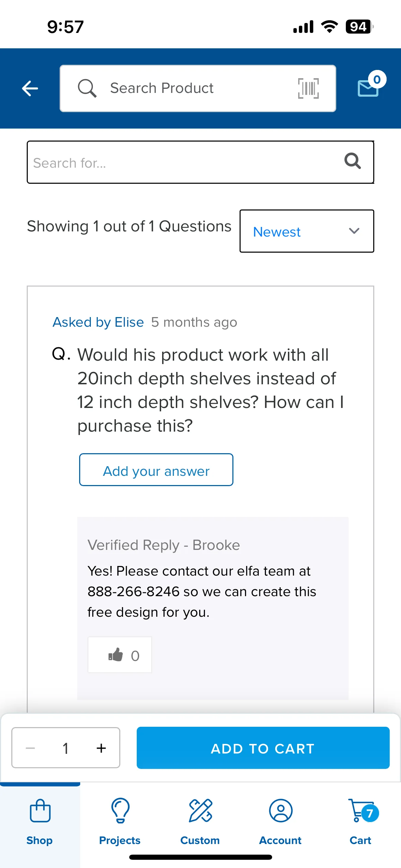Expand the Newest sort dropdown
The height and width of the screenshot is (868, 401).
pos(307,231)
